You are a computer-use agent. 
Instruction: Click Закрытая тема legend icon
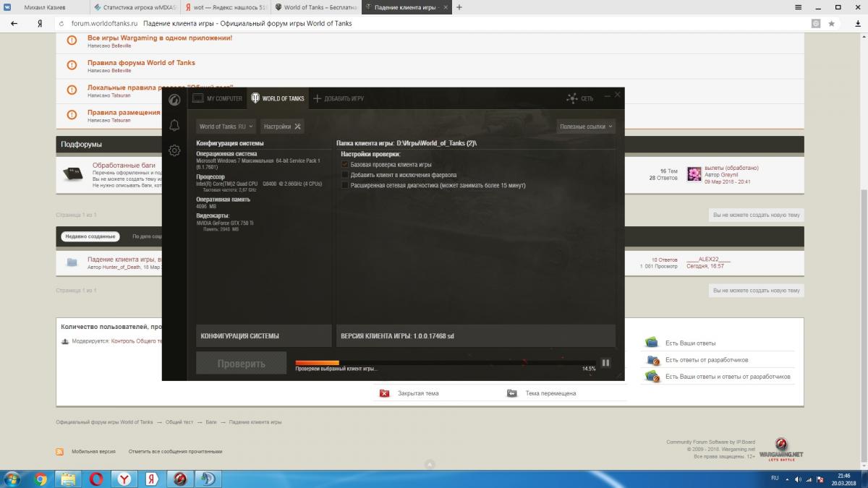pos(384,393)
